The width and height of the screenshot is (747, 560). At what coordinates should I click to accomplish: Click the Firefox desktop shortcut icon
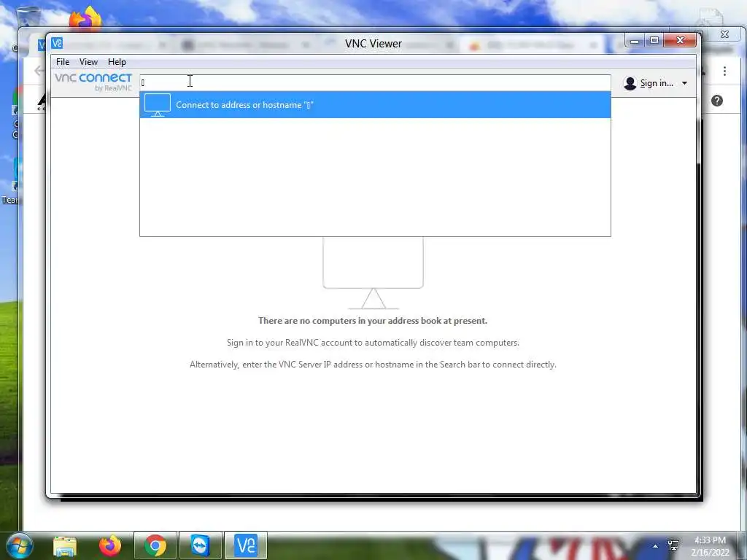click(x=85, y=19)
